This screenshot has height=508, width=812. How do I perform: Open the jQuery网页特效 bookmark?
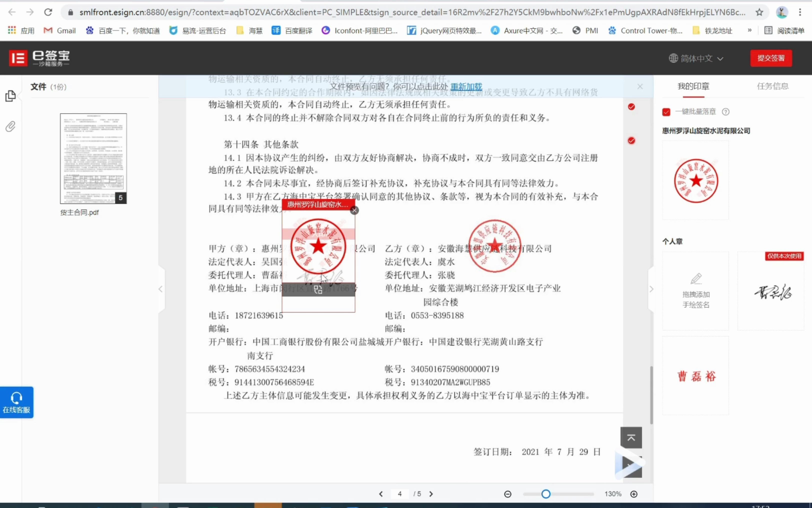point(444,31)
